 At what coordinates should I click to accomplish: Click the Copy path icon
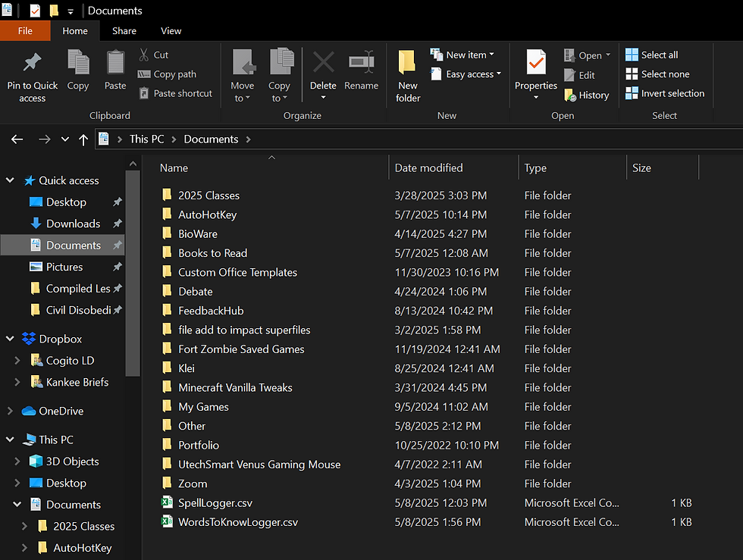pos(143,74)
